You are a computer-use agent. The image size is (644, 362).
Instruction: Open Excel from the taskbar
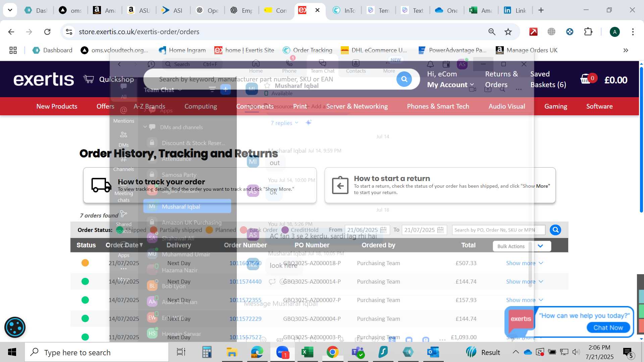(307, 352)
